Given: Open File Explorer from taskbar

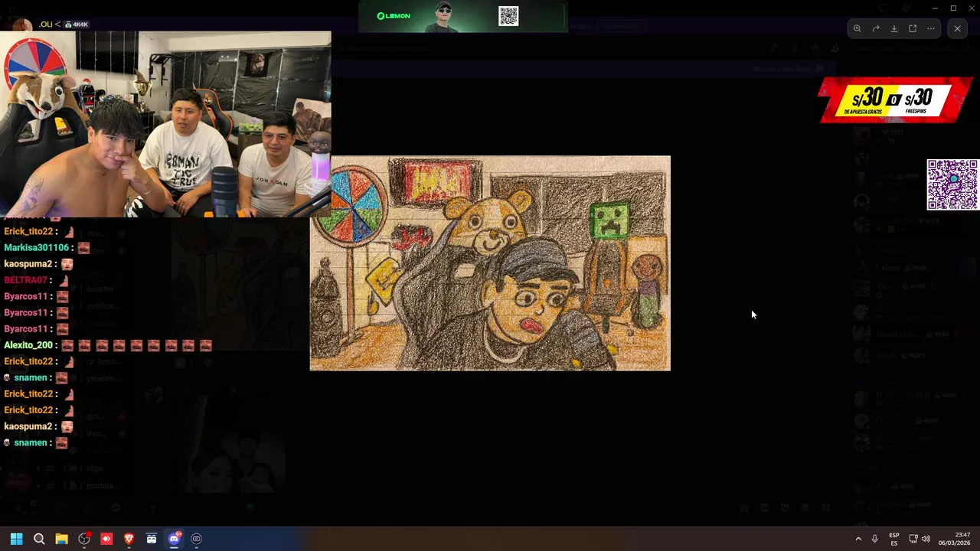Looking at the screenshot, I should (x=61, y=539).
